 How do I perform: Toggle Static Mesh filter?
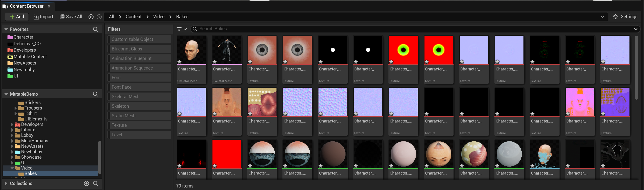click(140, 116)
